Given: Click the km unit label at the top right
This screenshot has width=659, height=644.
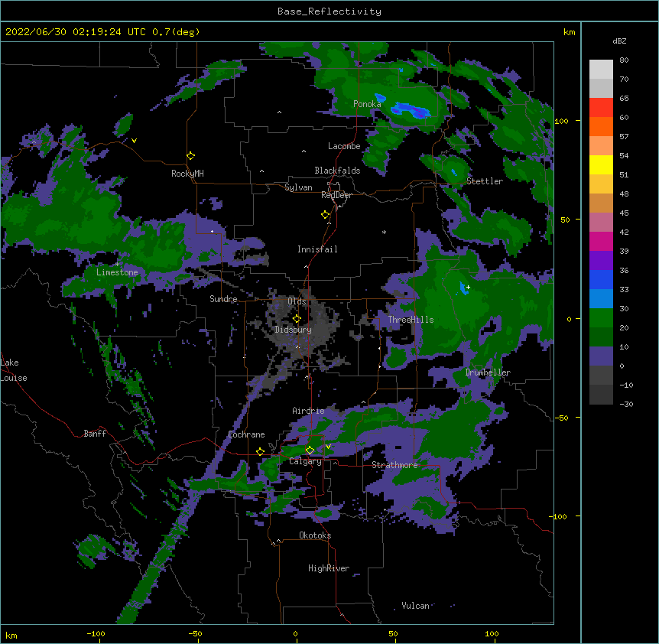Looking at the screenshot, I should (570, 32).
